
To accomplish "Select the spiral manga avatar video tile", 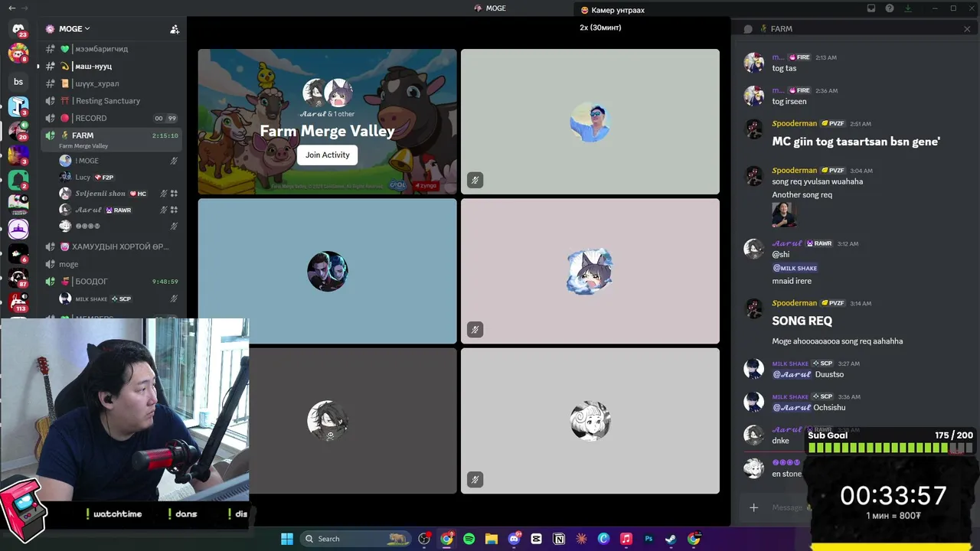I will pos(590,421).
